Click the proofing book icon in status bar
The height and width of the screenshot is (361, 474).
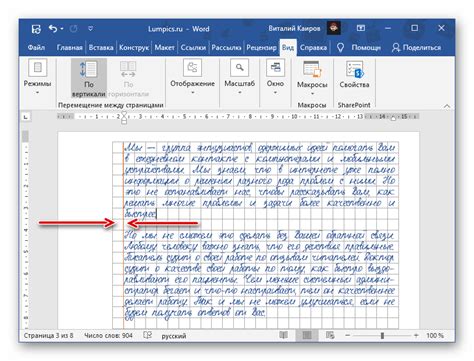pos(147,335)
